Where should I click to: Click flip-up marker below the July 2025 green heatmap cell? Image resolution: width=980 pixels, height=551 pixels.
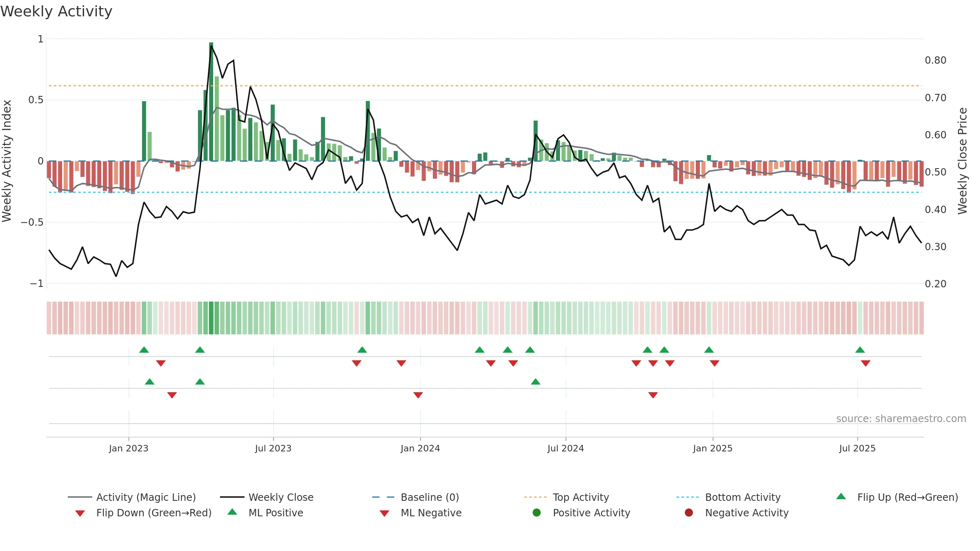point(860,350)
